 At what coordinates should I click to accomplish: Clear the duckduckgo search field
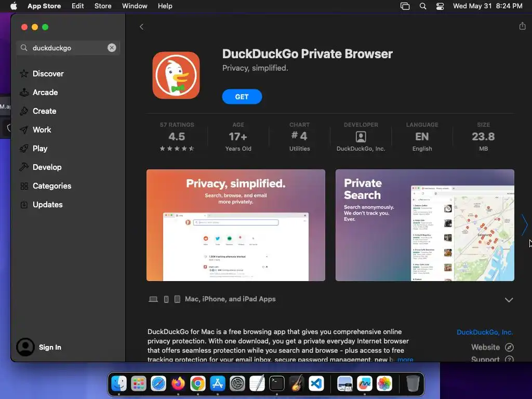click(x=112, y=48)
